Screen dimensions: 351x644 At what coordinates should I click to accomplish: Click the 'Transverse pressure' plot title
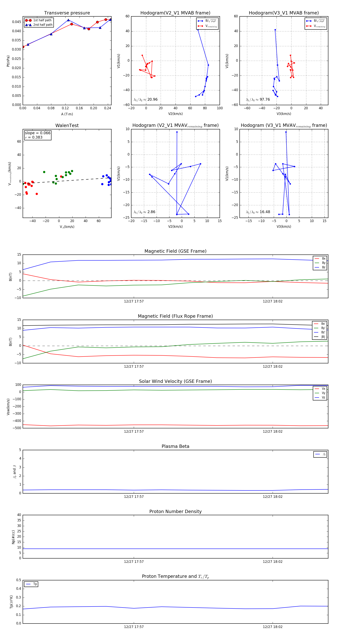coord(67,13)
